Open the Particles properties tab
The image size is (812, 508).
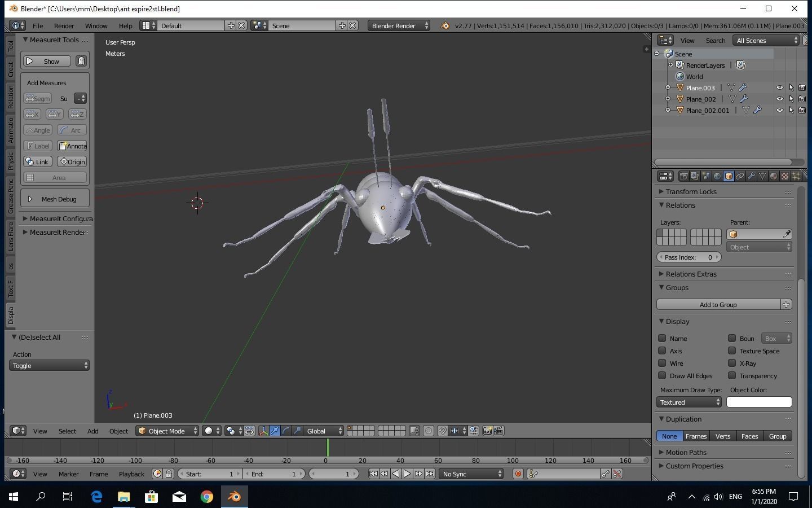(x=796, y=176)
